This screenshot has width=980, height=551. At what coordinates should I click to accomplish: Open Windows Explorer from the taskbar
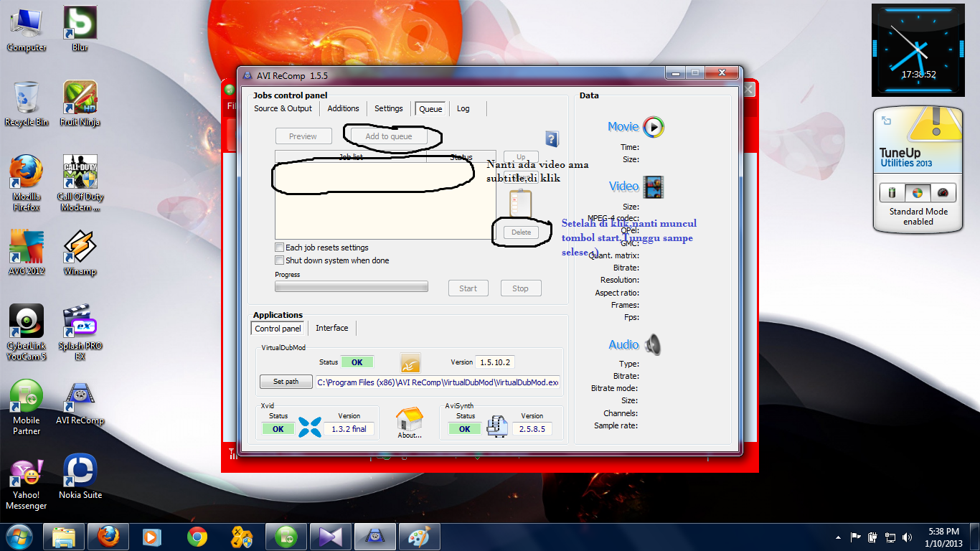(64, 537)
